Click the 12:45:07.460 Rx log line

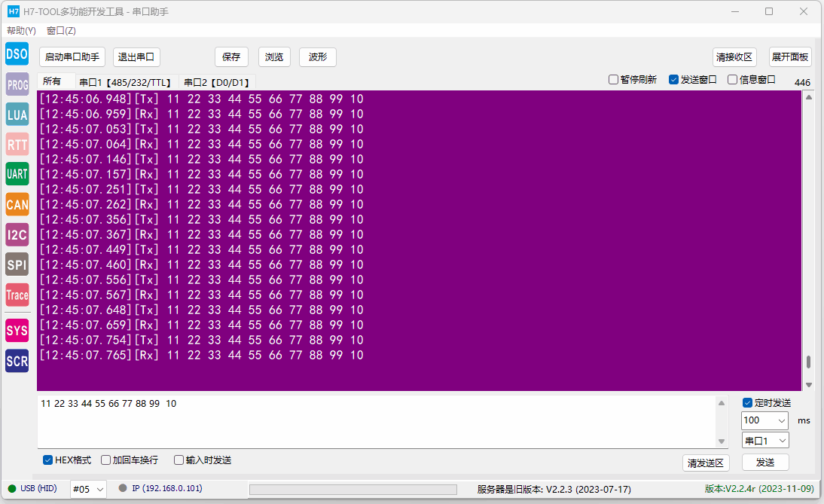click(202, 265)
